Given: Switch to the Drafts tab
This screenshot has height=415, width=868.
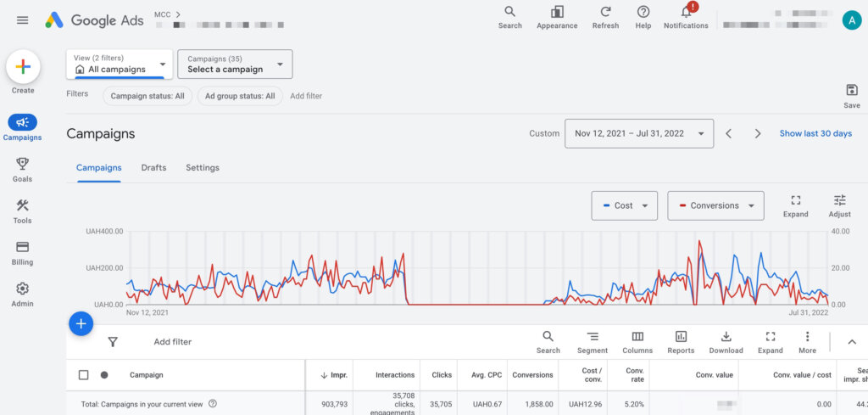Looking at the screenshot, I should click(x=153, y=168).
